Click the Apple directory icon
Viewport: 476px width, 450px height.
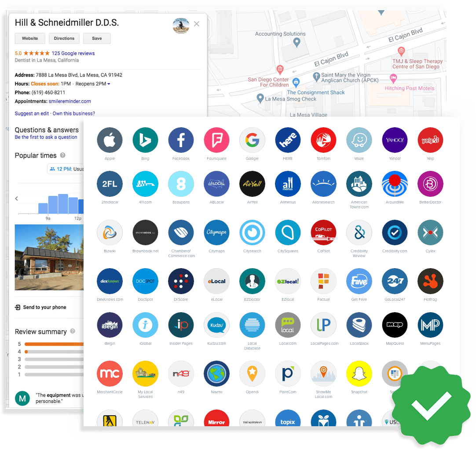(x=110, y=140)
